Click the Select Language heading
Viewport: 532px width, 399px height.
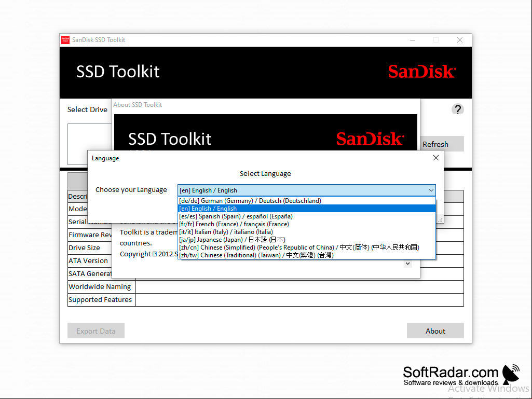(265, 174)
